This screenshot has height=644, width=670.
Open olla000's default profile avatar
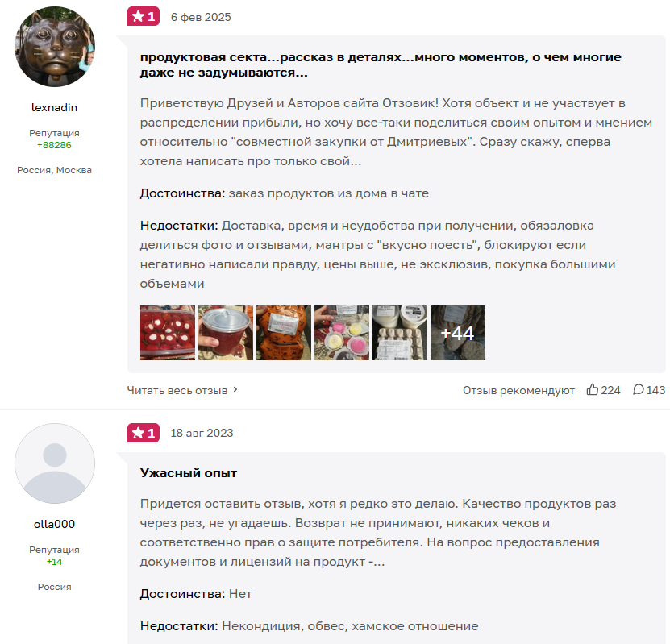(x=55, y=463)
